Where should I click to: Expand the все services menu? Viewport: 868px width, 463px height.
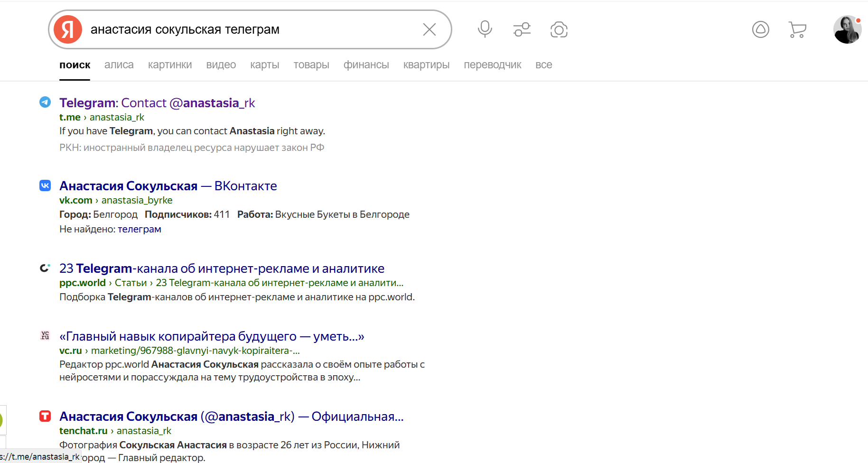tap(543, 65)
